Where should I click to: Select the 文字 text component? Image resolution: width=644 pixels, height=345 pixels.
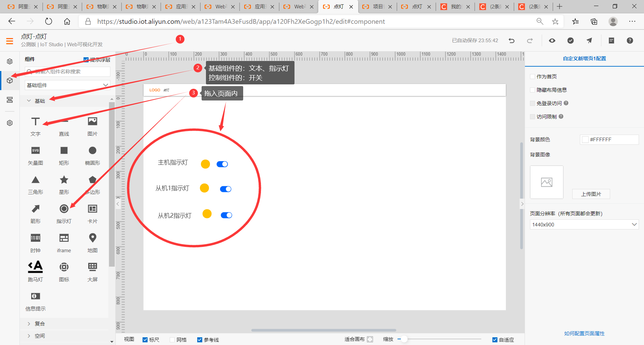click(x=35, y=126)
